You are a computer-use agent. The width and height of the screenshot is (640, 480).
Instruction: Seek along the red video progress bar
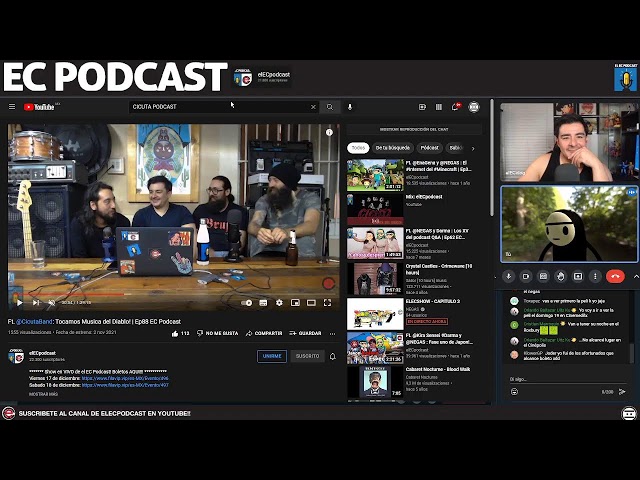[173, 294]
